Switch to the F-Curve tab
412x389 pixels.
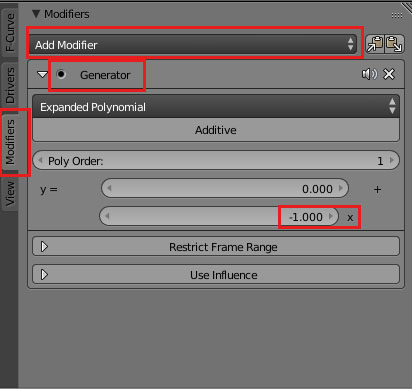pyautogui.click(x=10, y=32)
